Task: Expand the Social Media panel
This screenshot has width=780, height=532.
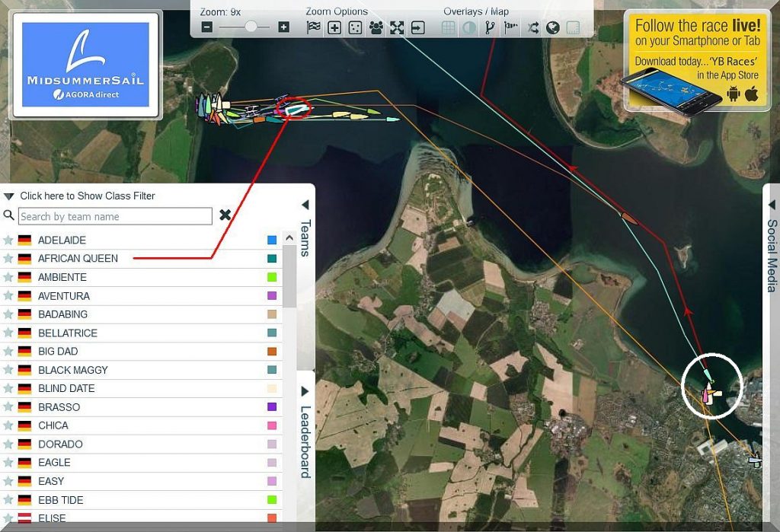Action: point(772,205)
